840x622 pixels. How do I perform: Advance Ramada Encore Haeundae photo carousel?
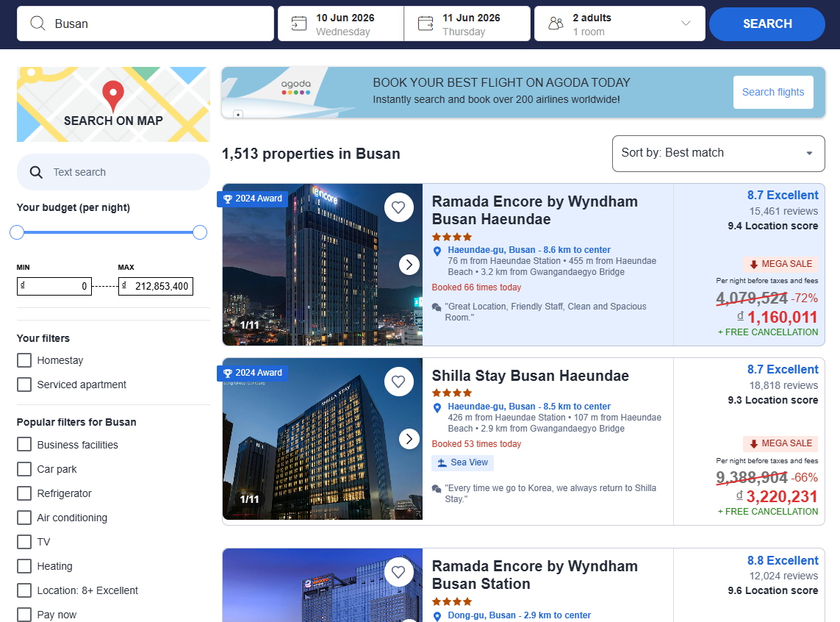tap(409, 265)
